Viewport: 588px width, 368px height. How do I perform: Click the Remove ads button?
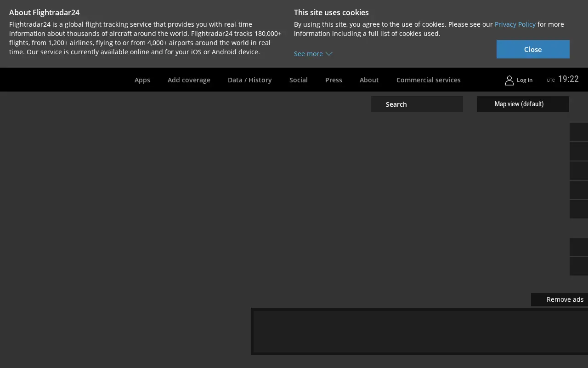coord(560,299)
